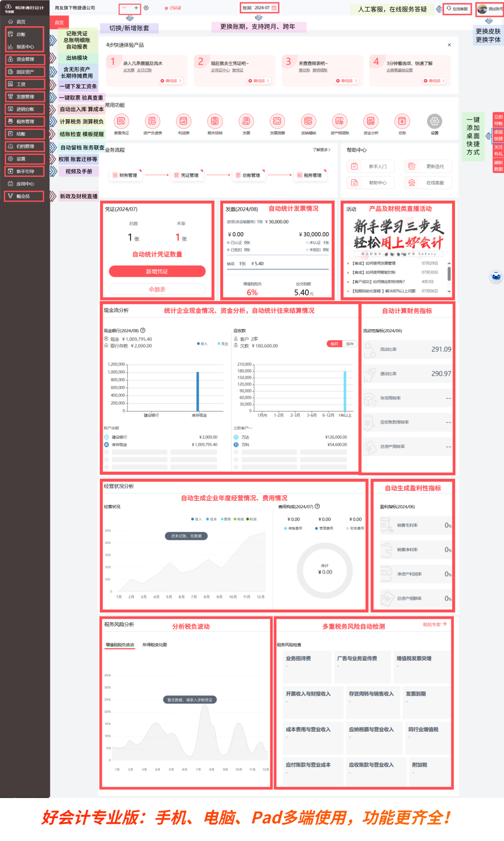Image resolution: width=504 pixels, height=841 pixels.
Task: Open the 利润表 shortcut icon
Action: click(x=183, y=121)
